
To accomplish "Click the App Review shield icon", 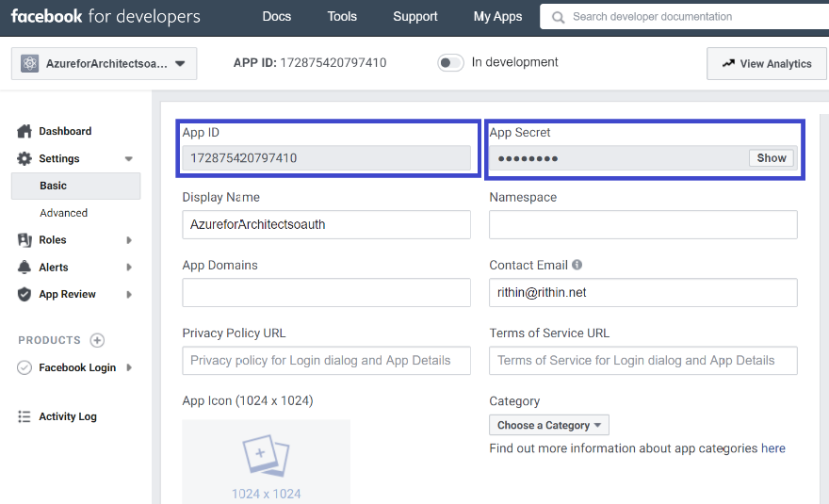I will (24, 295).
